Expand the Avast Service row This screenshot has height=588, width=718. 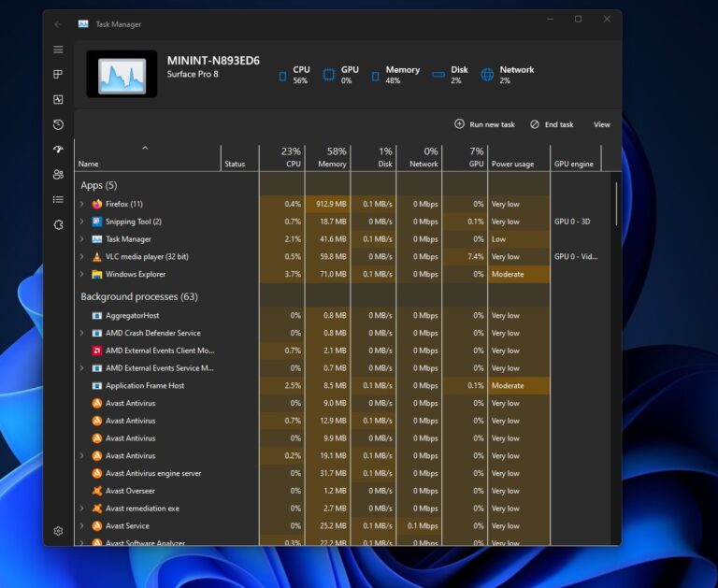tap(82, 525)
